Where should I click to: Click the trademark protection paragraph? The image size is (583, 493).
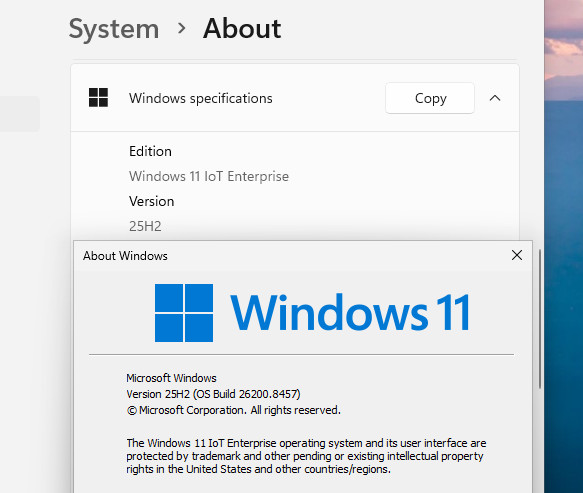pyautogui.click(x=306, y=456)
